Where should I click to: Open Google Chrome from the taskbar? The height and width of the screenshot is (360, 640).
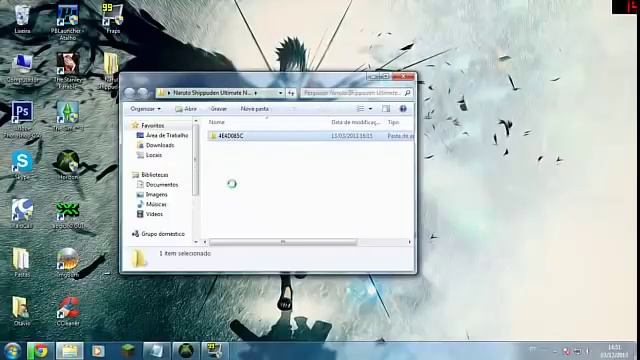[40, 351]
